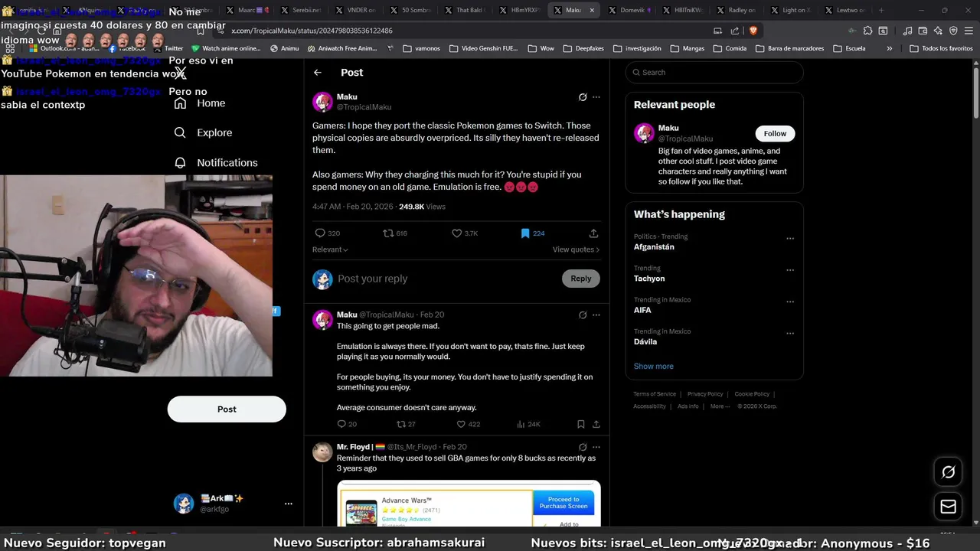Screen dimensions: 980x551
Task: Open Mangas bookmarks folder
Action: click(687, 48)
